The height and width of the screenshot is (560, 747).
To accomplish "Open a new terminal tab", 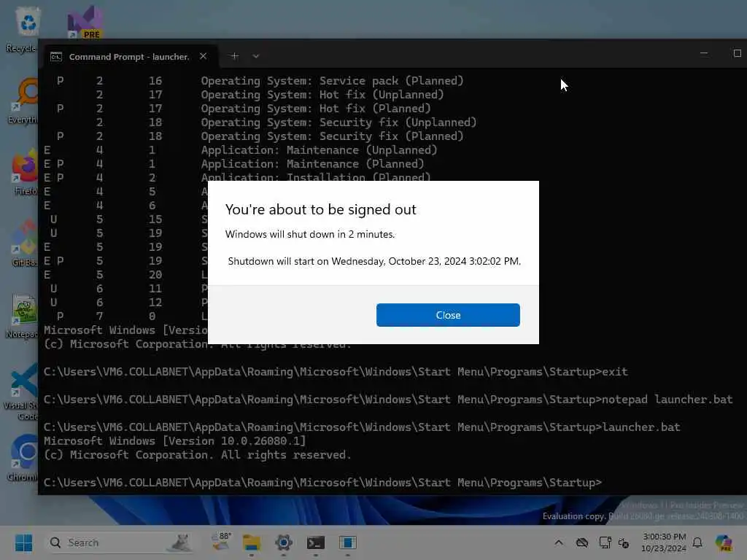I will click(234, 56).
